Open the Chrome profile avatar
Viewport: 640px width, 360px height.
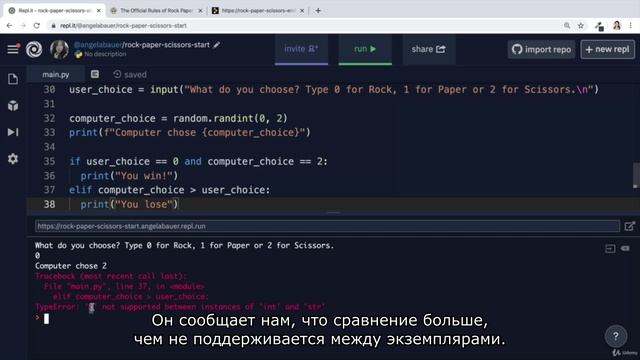pyautogui.click(x=617, y=26)
